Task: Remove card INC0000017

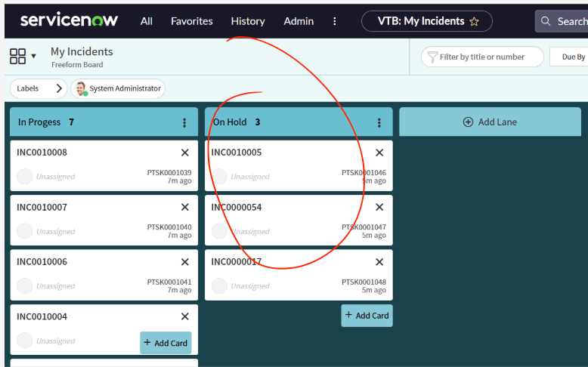Action: 379,262
